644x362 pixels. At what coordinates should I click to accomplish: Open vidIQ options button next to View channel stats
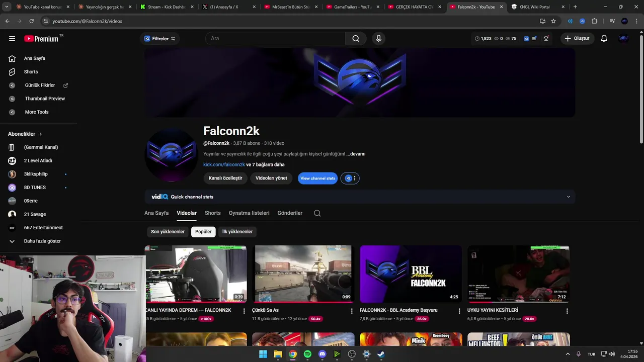coord(350,178)
